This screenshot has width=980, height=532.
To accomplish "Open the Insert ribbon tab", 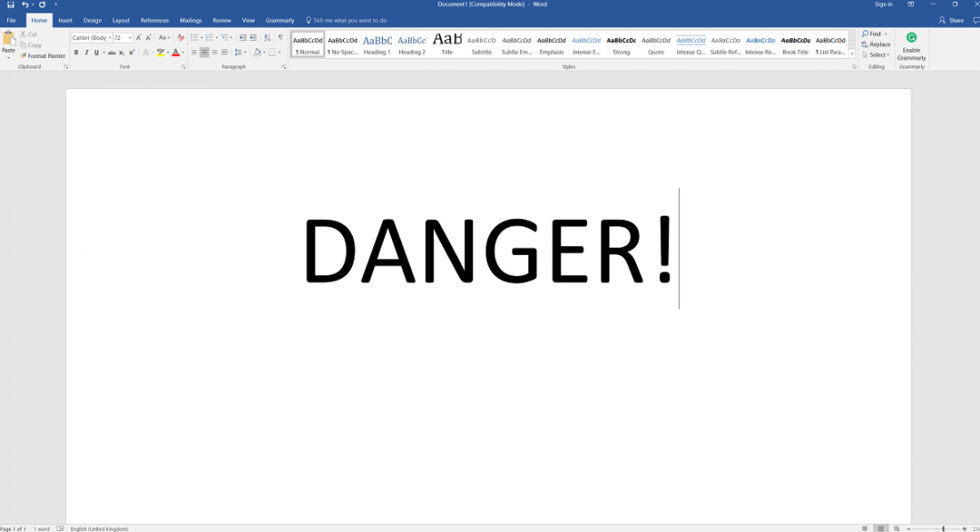I will click(65, 20).
